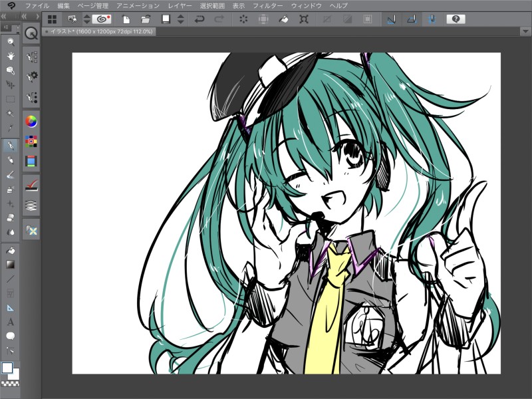The image size is (532, 399).
Task: Open the Brush Size palette
Action: pos(31,97)
